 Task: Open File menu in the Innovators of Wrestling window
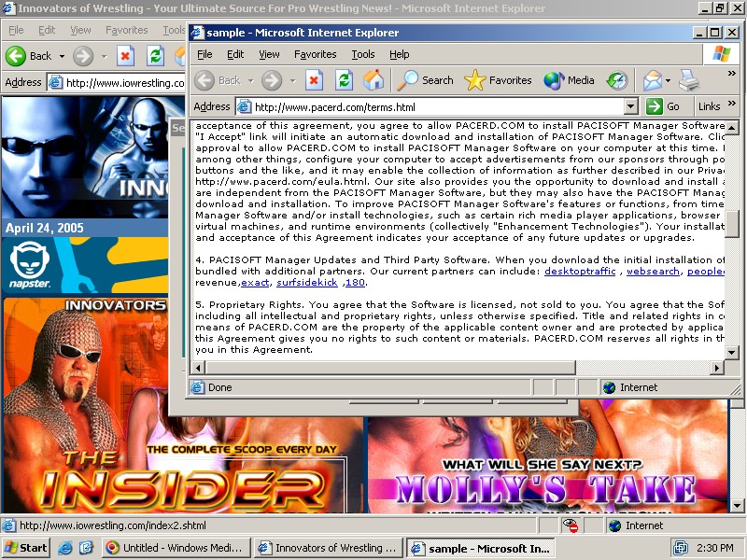click(x=16, y=30)
